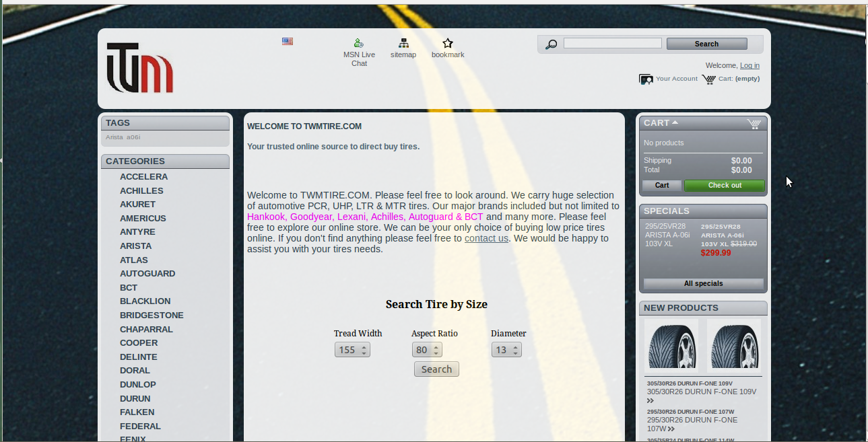Click the header shopping cart icon
Screen dimensions: 868x442
point(708,79)
